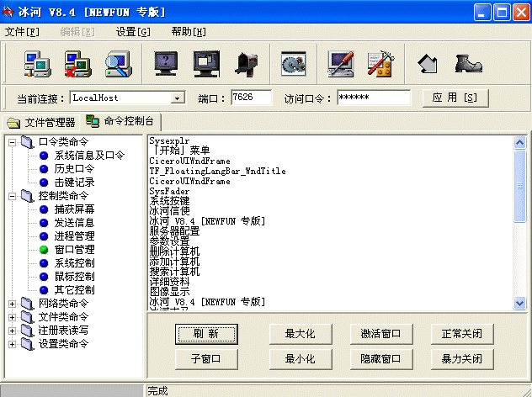Select 窗口管理 with green bullet
532x397 pixels.
click(x=74, y=250)
